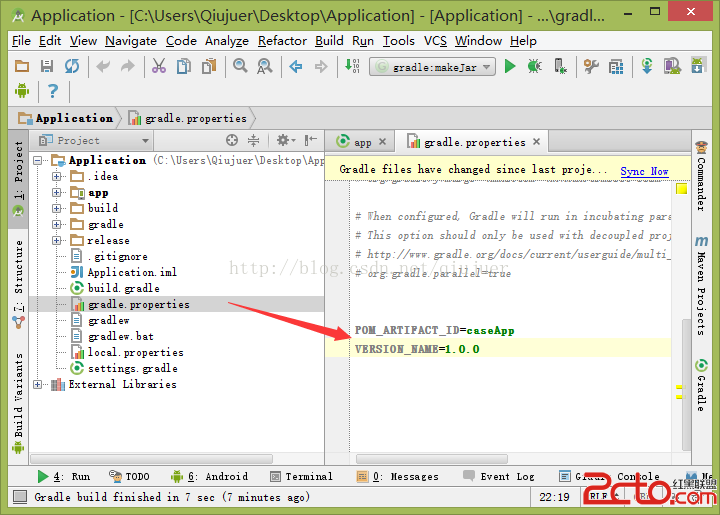Viewport: 720px width, 515px height.
Task: Click the green Run button in toolbar
Action: (x=510, y=66)
